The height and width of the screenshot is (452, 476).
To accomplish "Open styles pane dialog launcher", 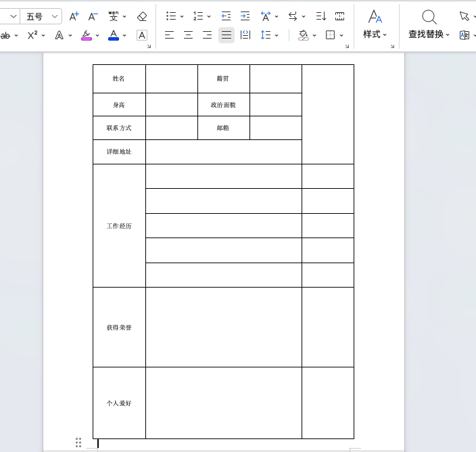I will (x=393, y=47).
